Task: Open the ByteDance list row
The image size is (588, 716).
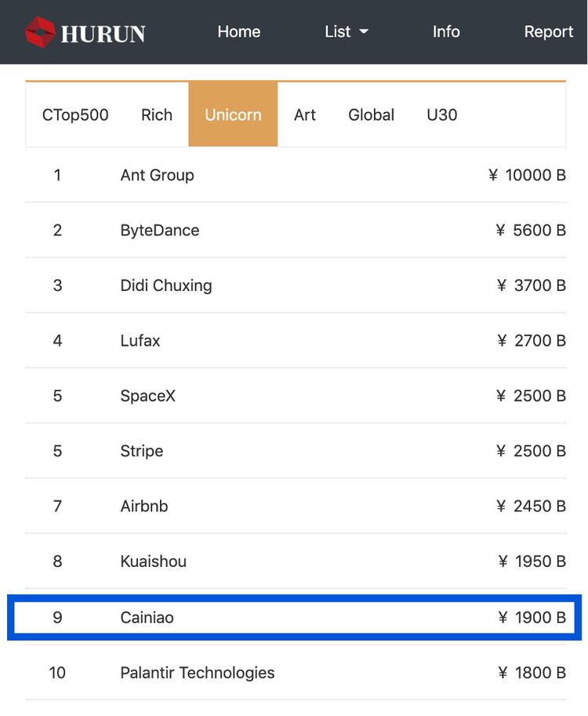Action: click(x=294, y=230)
